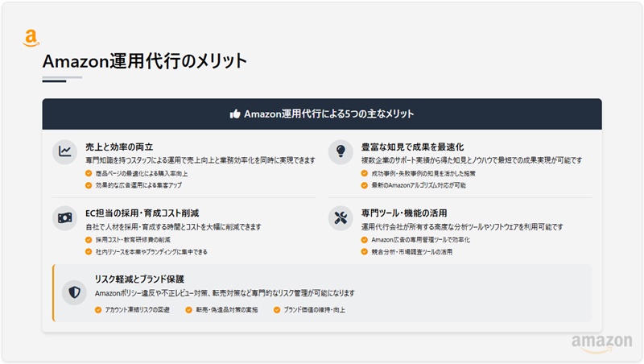Select the heading 専門ツール・機能の活用

[x=404, y=213]
